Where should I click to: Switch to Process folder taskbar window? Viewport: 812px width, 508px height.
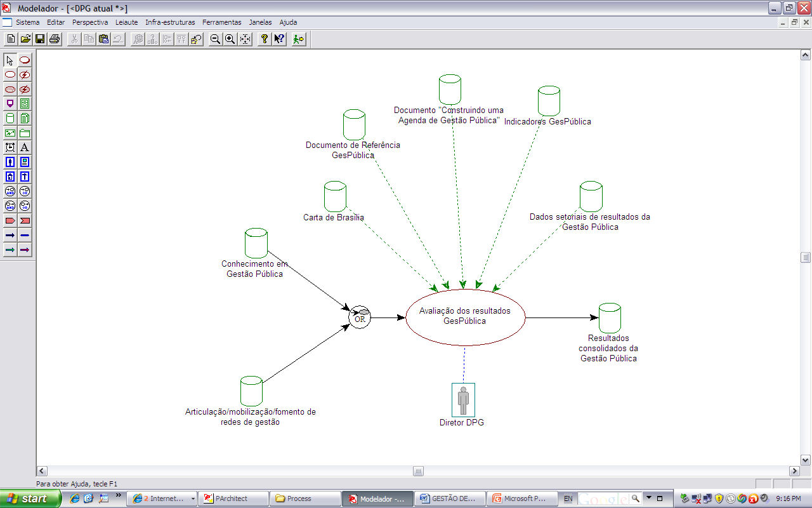pos(305,498)
